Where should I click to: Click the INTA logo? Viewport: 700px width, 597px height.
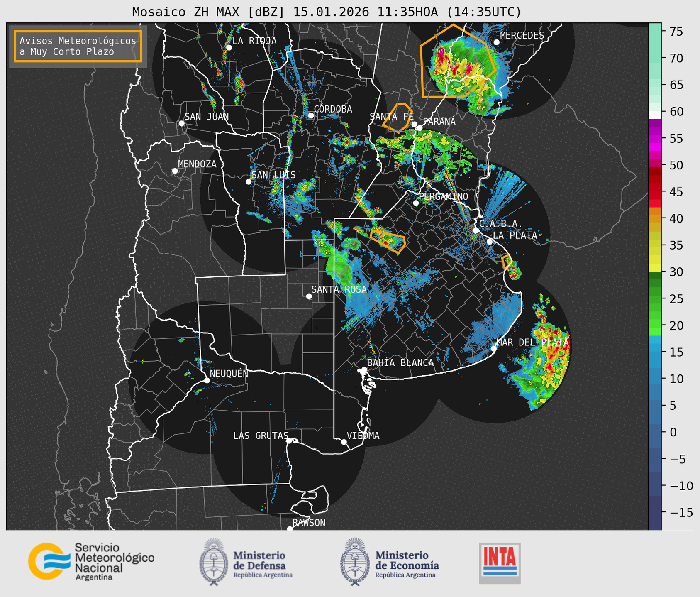pos(500,563)
